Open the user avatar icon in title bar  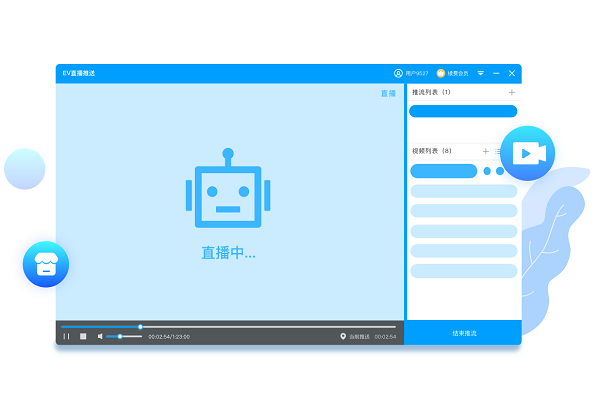398,73
